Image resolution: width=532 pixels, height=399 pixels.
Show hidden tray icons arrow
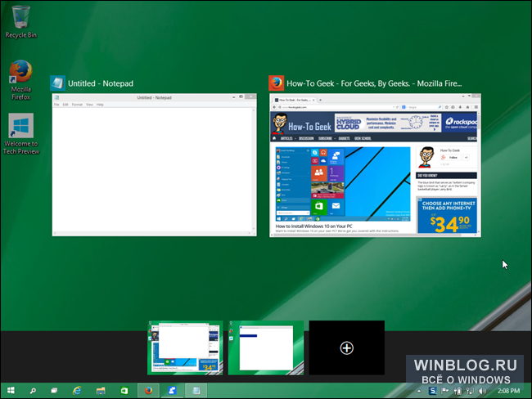419,391
